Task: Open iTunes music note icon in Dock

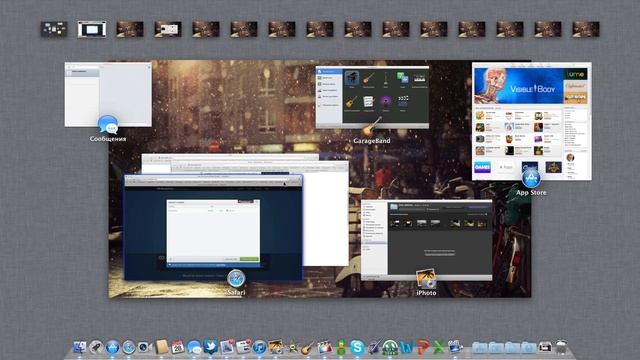Action: [259, 347]
